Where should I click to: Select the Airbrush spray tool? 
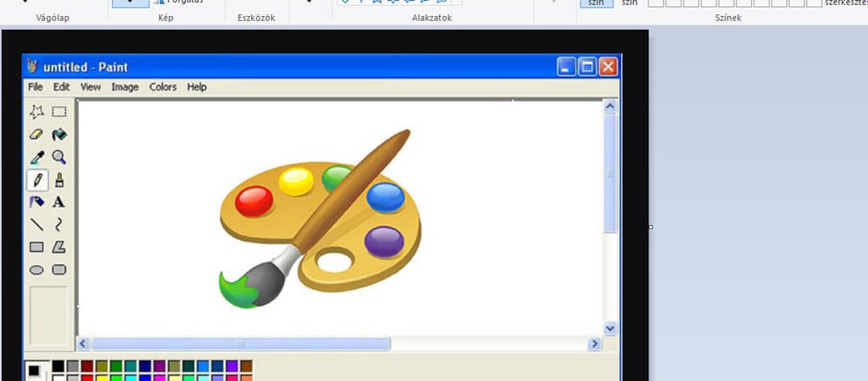tap(36, 202)
